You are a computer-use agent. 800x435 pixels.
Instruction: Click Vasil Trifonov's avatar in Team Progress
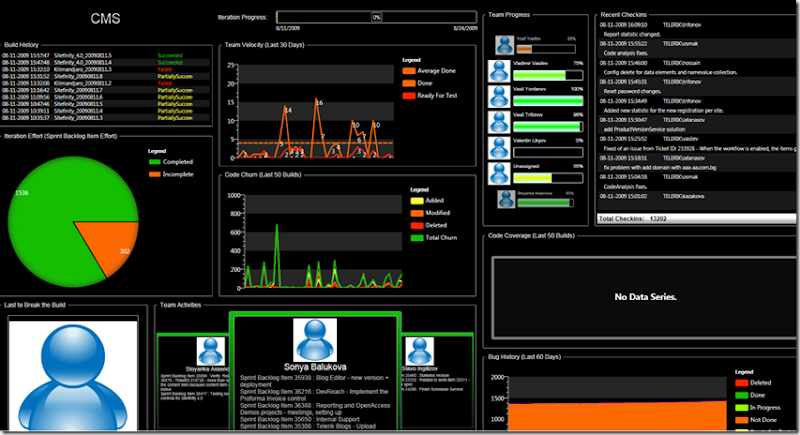tap(499, 122)
